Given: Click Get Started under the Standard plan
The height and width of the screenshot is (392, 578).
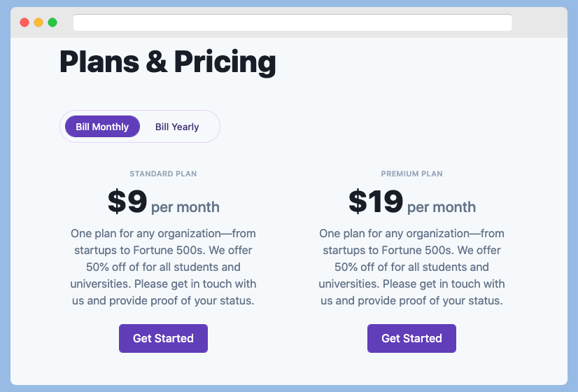Looking at the screenshot, I should click(x=163, y=338).
